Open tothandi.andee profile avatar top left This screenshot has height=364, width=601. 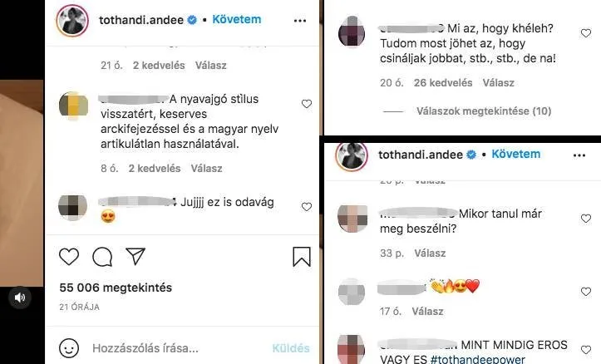pyautogui.click(x=72, y=21)
